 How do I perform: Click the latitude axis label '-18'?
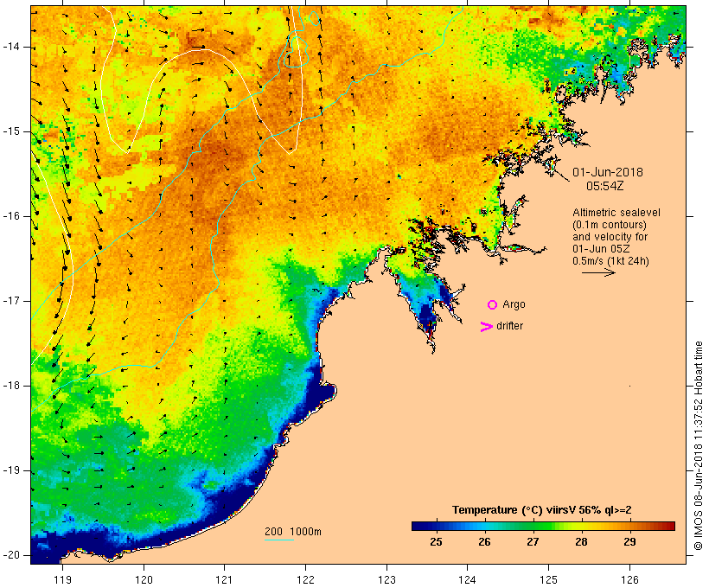click(11, 386)
